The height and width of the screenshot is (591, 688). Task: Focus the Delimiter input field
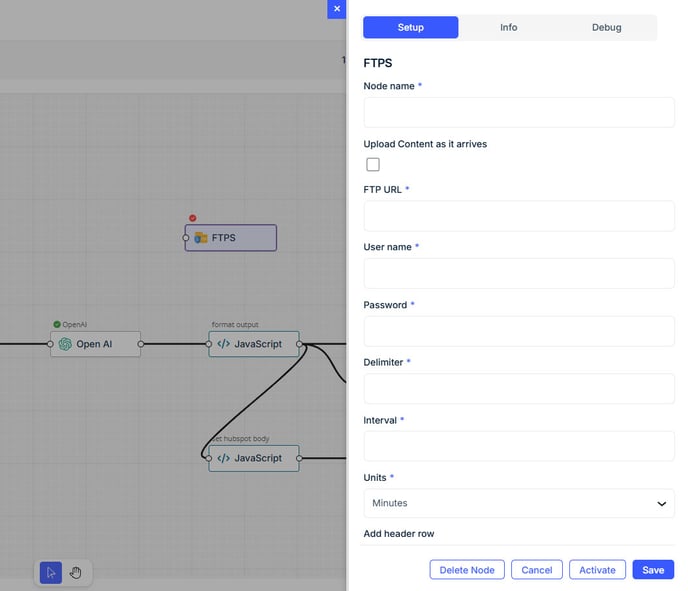(519, 389)
